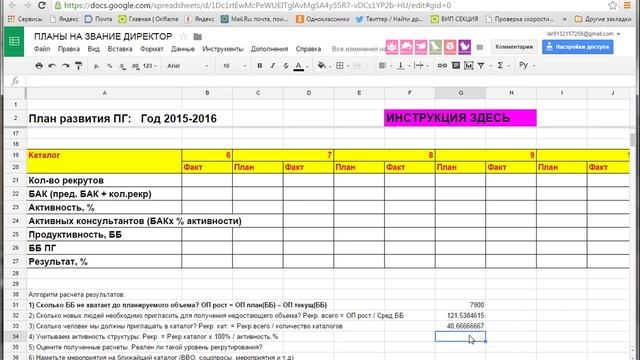Select the cell containing 7900
The image size is (640, 360).
click(460, 305)
